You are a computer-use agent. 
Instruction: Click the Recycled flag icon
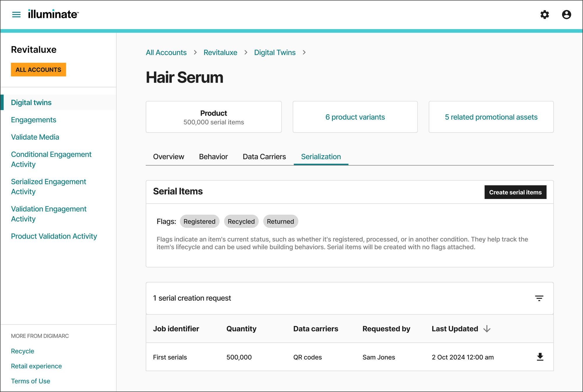(x=241, y=221)
